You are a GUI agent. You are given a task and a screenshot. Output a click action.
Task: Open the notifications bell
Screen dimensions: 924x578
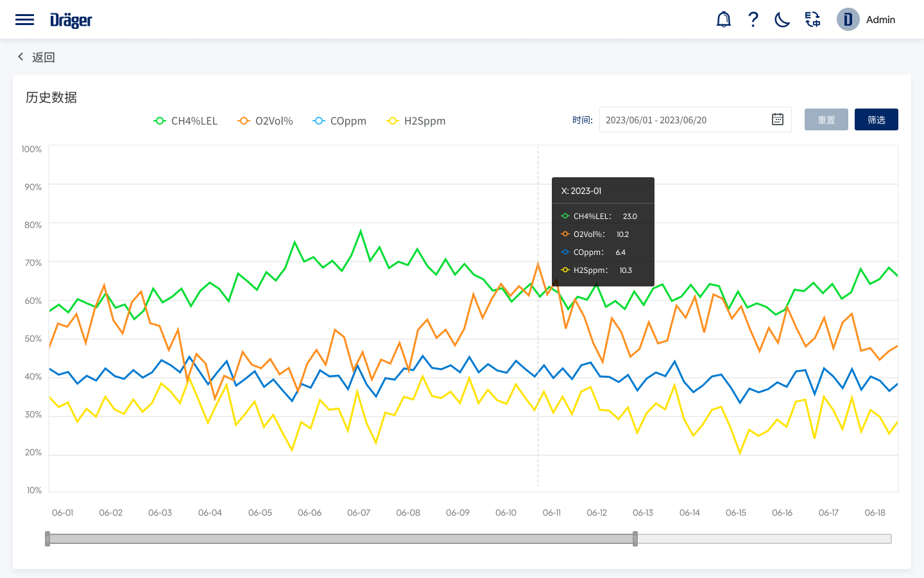coord(723,20)
